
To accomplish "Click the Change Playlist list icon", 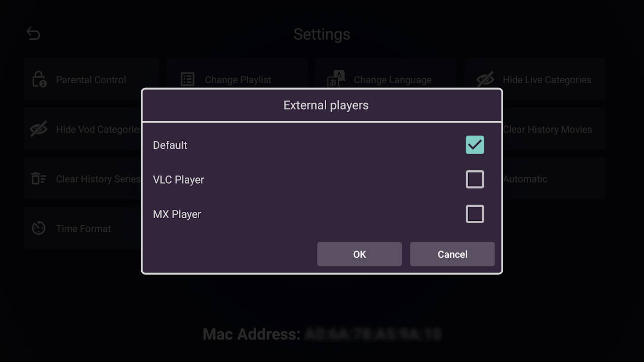I will tap(187, 80).
